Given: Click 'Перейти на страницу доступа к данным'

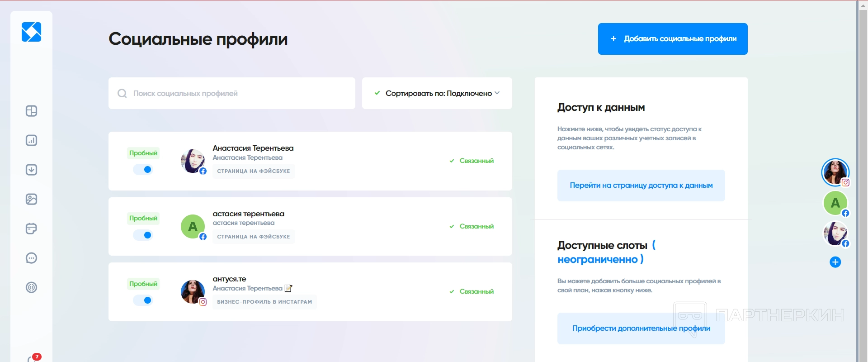Looking at the screenshot, I should (641, 186).
